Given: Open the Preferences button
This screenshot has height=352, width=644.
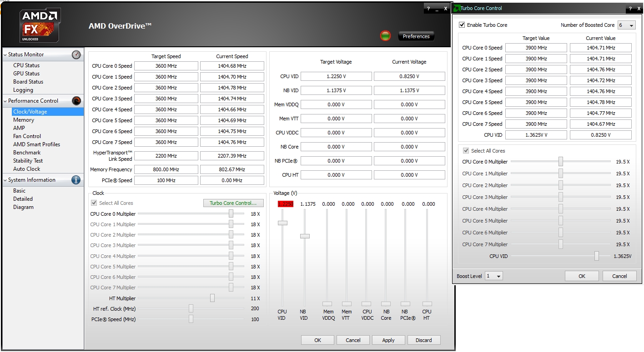Looking at the screenshot, I should (x=416, y=36).
